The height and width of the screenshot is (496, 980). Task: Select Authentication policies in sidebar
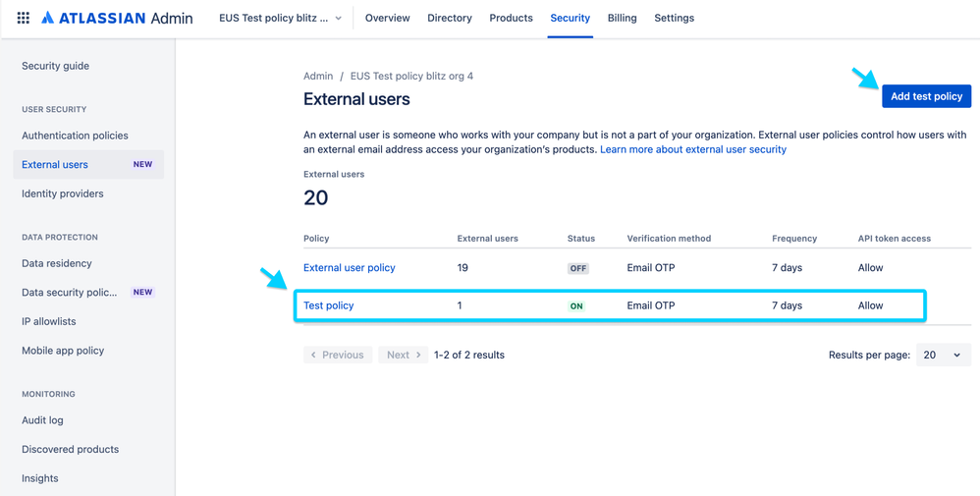pos(75,136)
